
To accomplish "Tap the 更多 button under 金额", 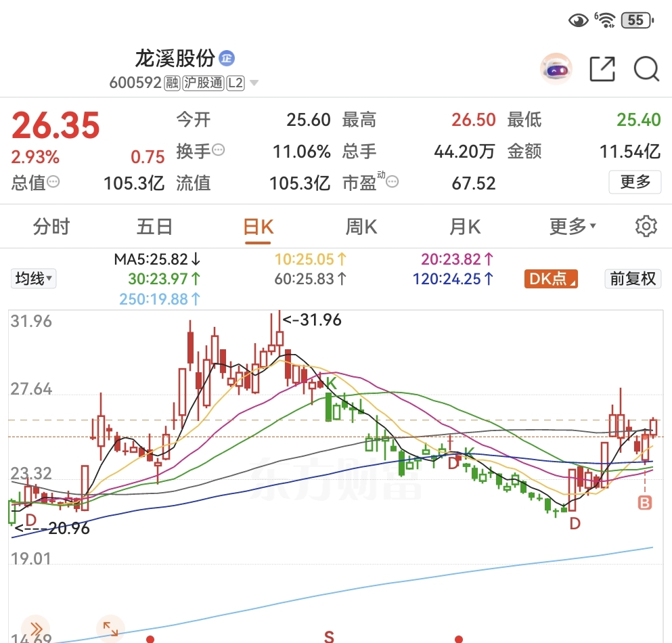I will coord(635,182).
